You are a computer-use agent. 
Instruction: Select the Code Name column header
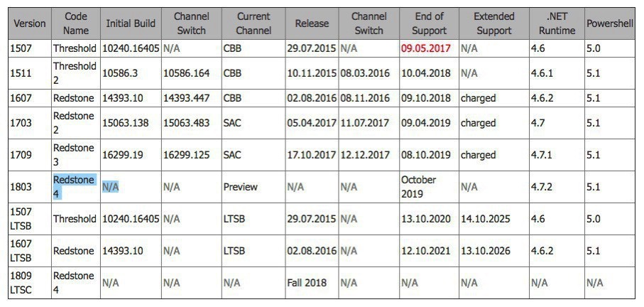75,23
